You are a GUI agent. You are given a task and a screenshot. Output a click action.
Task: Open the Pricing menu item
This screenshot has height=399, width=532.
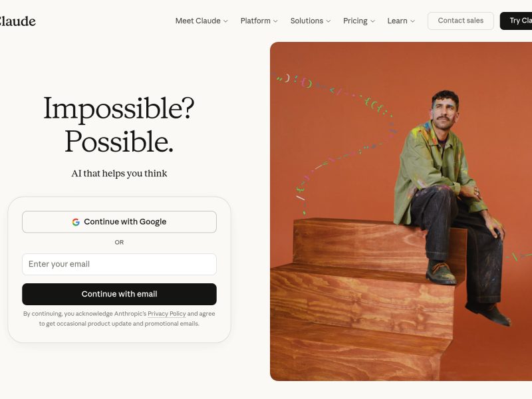point(359,21)
